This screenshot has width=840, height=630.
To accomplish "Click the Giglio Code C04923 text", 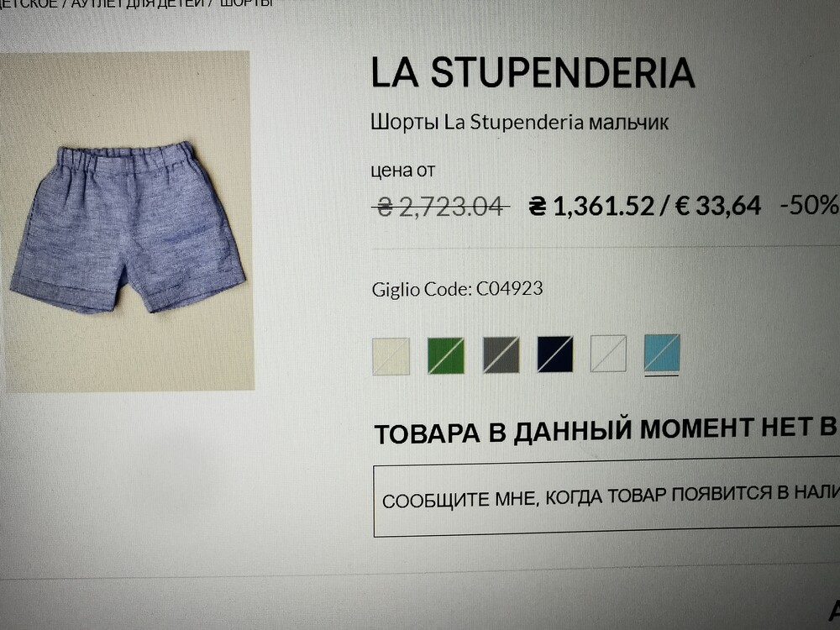I will pyautogui.click(x=457, y=289).
